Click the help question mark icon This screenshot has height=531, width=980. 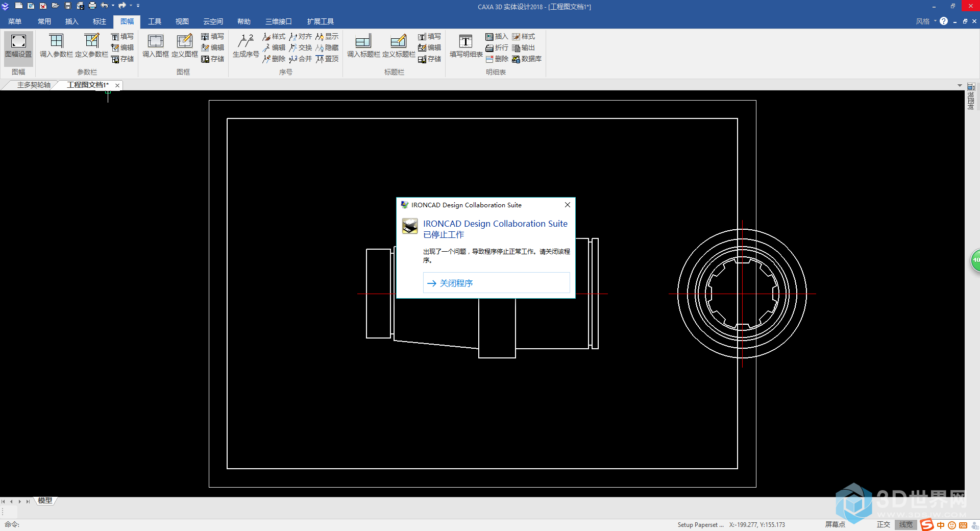(x=944, y=21)
